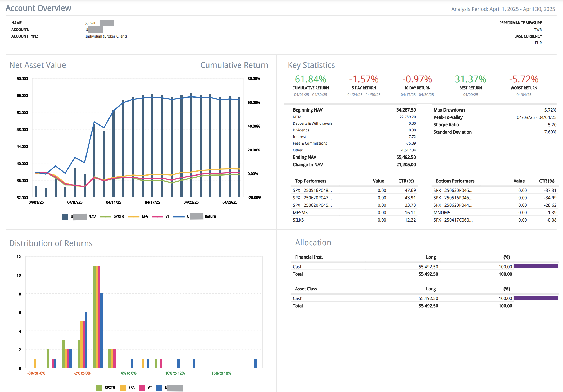The image size is (563, 392).
Task: Click the -5.72% worst return figure
Action: (x=524, y=79)
